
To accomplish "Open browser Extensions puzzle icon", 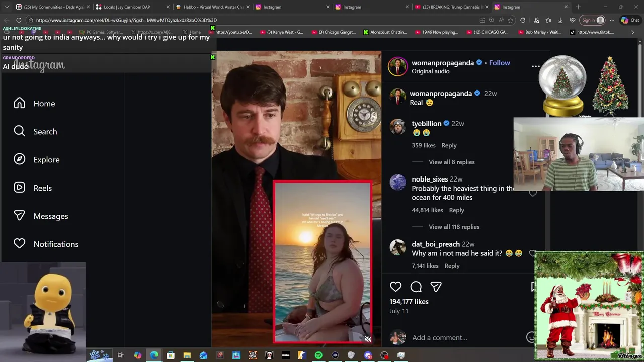I will click(523, 20).
